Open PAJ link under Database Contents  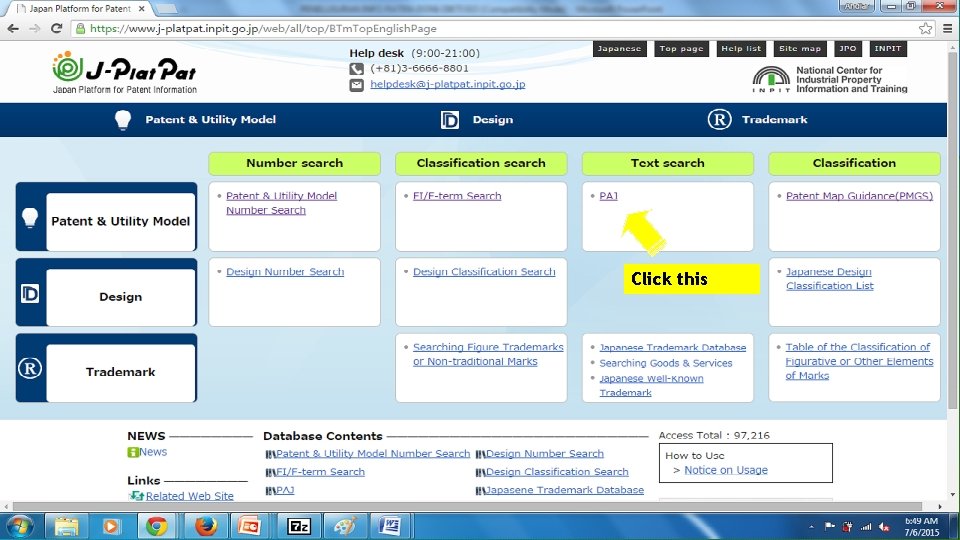pyautogui.click(x=285, y=490)
